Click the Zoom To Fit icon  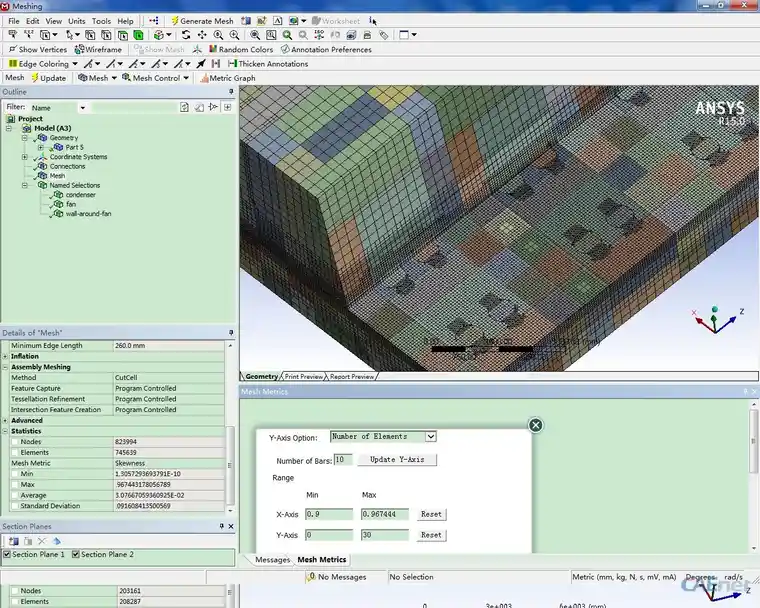coord(255,35)
